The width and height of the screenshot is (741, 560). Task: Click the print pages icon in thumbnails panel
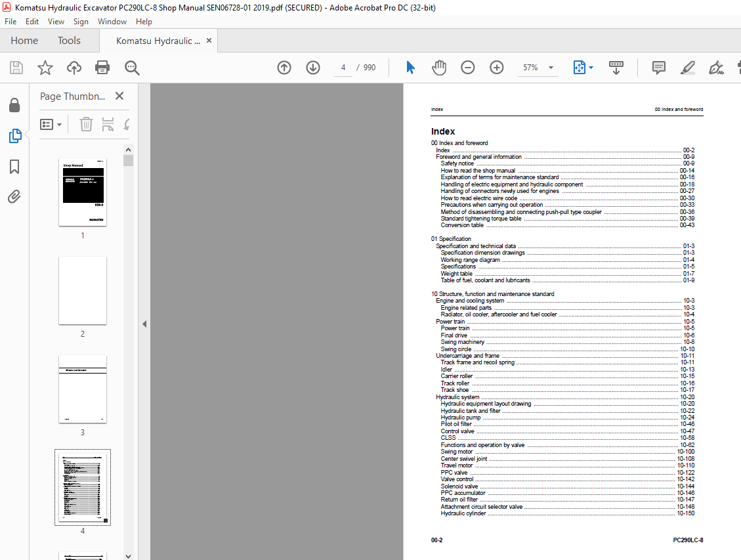[108, 124]
